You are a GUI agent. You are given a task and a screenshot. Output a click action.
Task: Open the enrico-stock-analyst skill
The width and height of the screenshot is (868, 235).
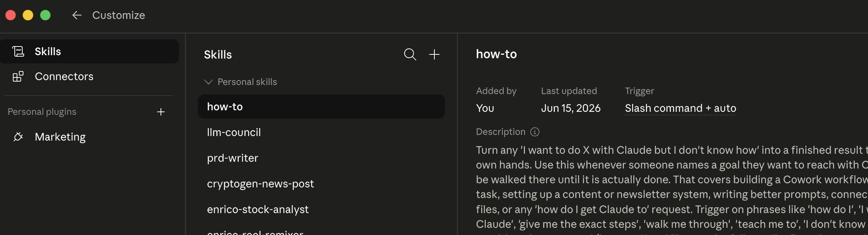click(321, 209)
